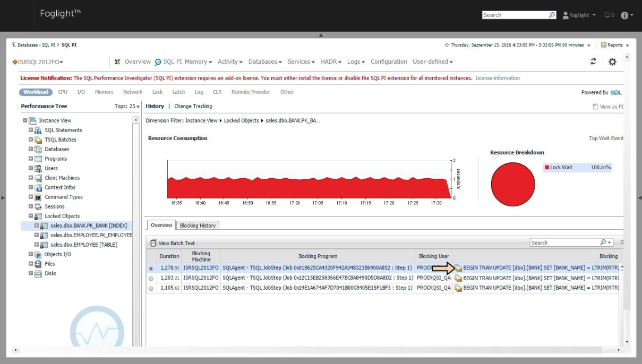Screen dimensions: 642x364
Task: Expand the SQL Statements node
Action: [x=31, y=130]
